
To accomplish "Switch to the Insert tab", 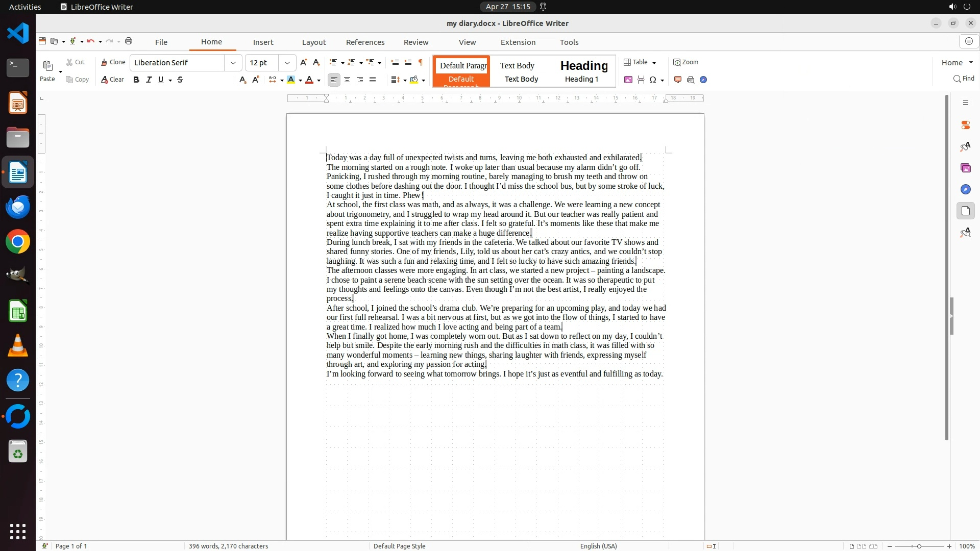I will tap(263, 42).
